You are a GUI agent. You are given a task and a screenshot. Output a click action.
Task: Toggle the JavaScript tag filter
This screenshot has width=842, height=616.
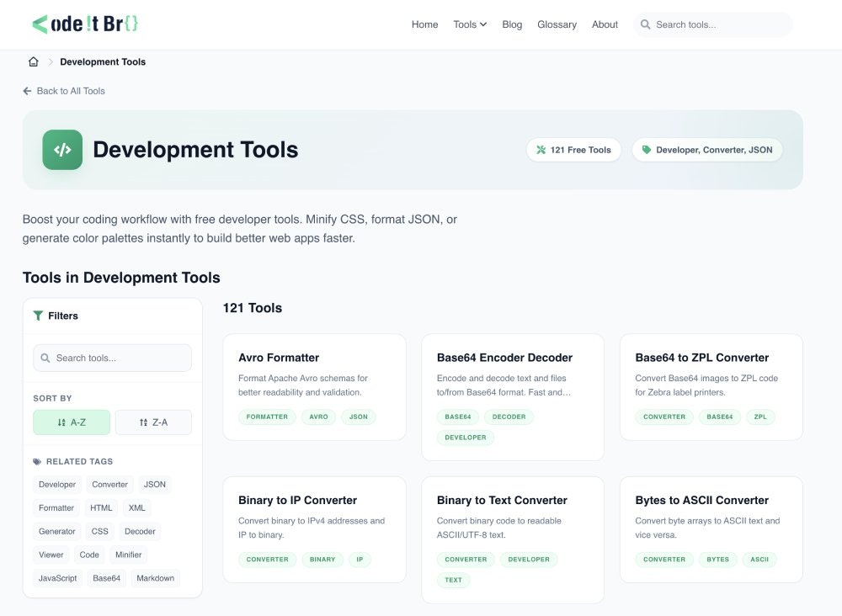pos(57,578)
